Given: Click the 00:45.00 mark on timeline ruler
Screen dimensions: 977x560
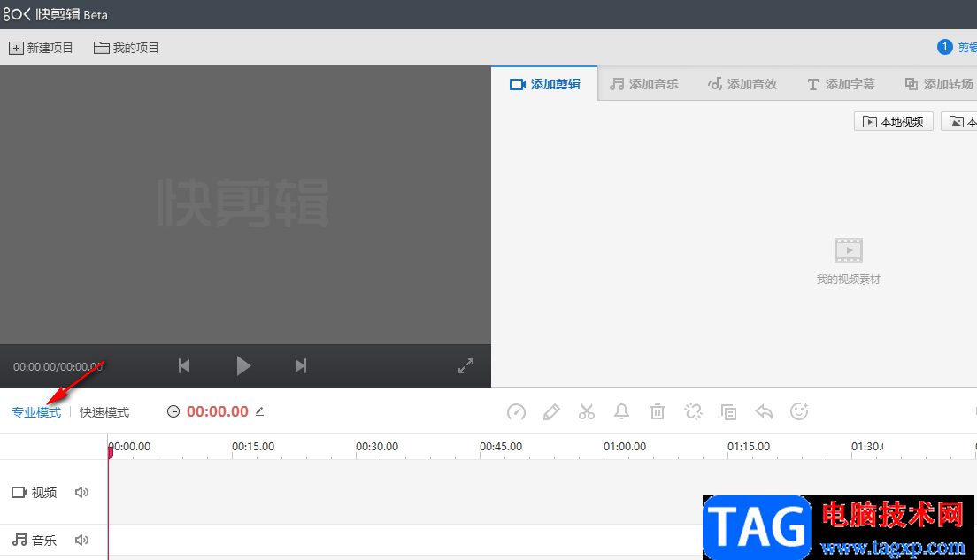Looking at the screenshot, I should point(501,447).
